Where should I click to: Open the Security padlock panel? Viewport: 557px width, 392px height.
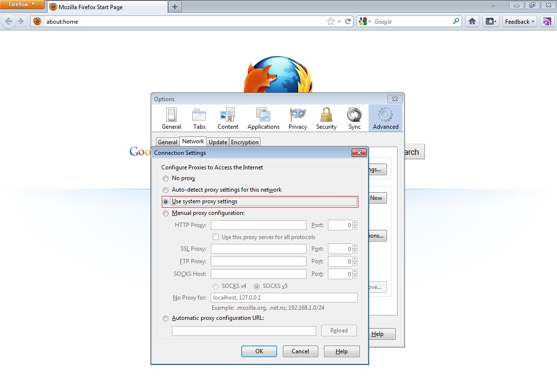(326, 119)
